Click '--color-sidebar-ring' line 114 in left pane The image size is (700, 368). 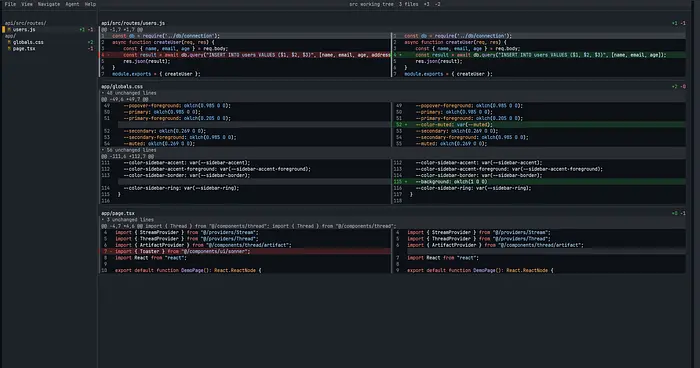[181, 188]
